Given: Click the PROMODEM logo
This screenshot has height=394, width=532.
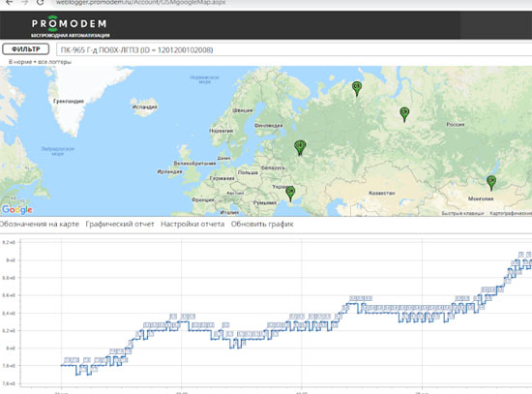Looking at the screenshot, I should (x=70, y=23).
